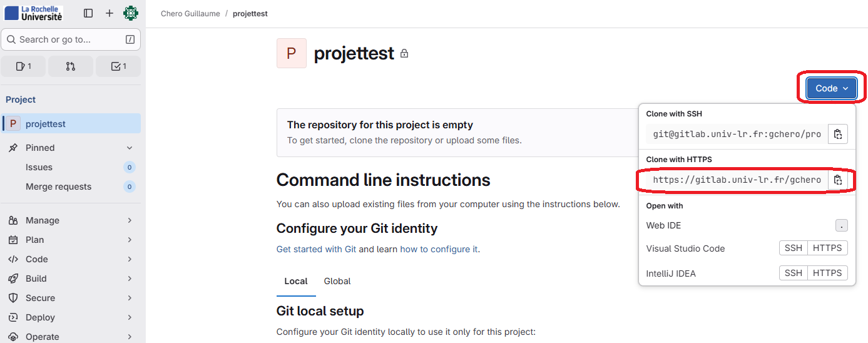Copy the SSH clone URL
Viewport: 868px width, 343px height.
tap(838, 134)
